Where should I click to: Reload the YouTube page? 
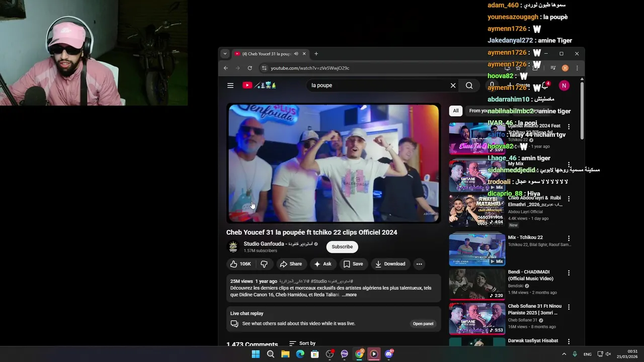coord(250,68)
